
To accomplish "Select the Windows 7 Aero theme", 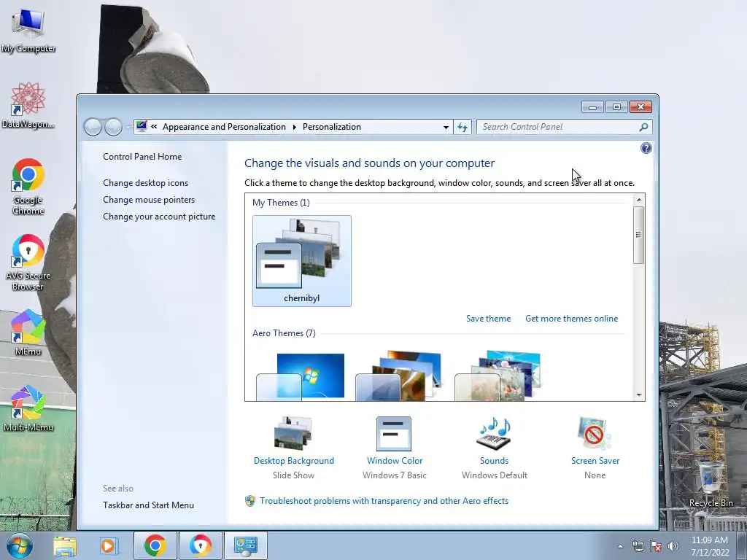I will pos(301,376).
